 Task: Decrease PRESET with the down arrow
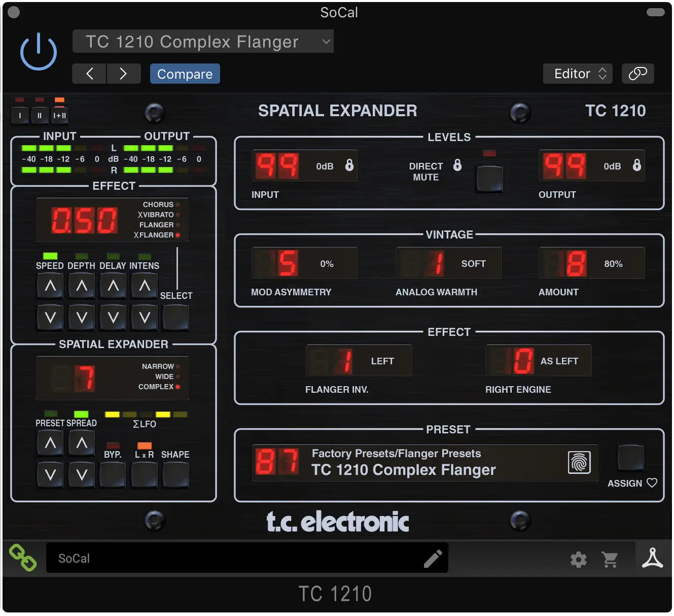pos(50,475)
